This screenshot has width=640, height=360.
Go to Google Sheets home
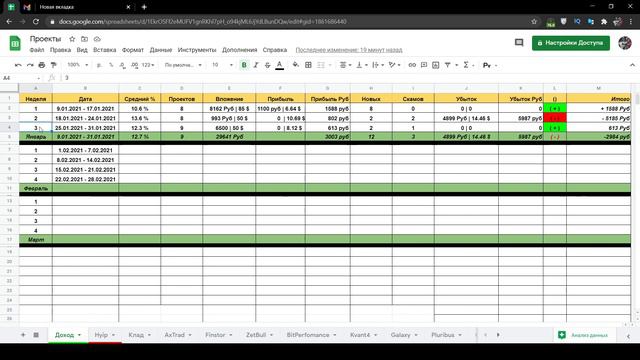point(15,43)
